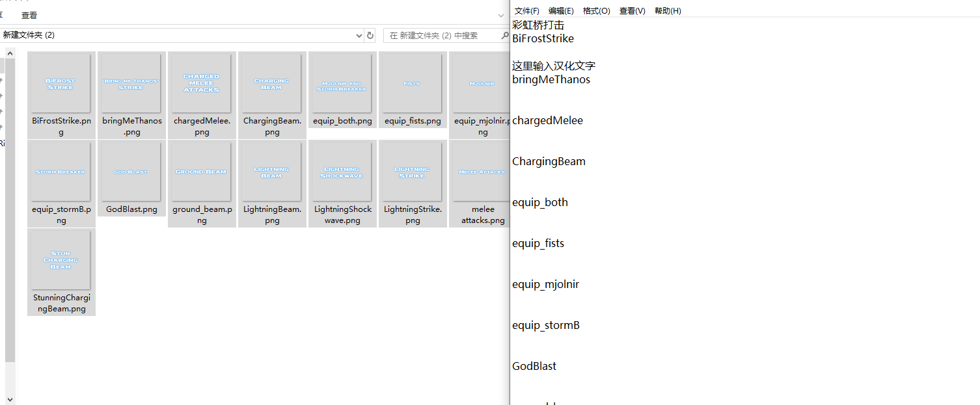This screenshot has width=980, height=405.
Task: Open Notepad's 格式(O) menu
Action: pos(597,11)
